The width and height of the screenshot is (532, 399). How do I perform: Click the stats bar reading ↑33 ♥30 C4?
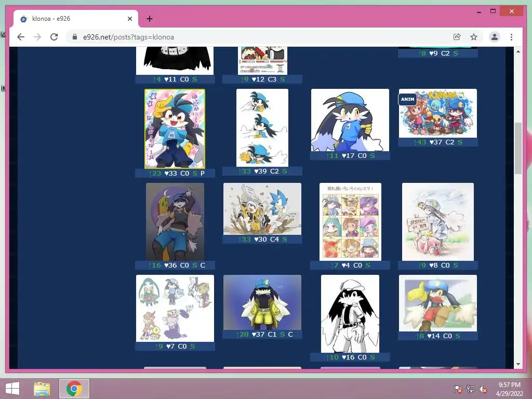(x=262, y=239)
